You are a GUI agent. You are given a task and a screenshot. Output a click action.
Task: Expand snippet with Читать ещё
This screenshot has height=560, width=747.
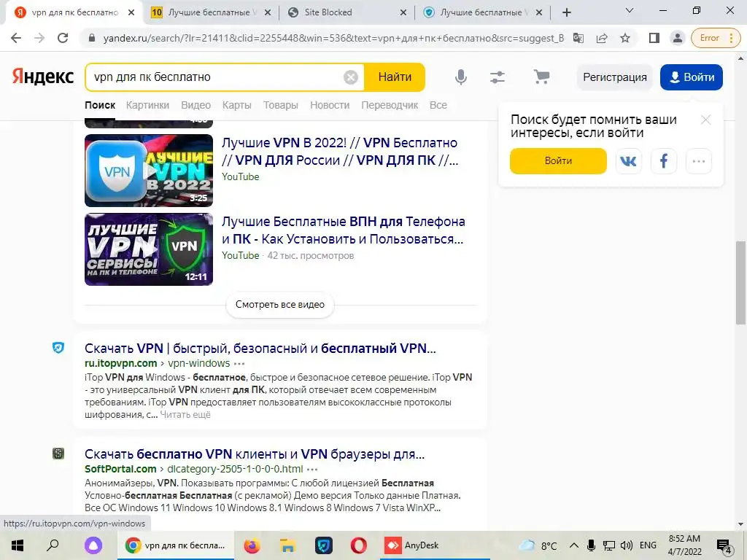[x=185, y=415]
